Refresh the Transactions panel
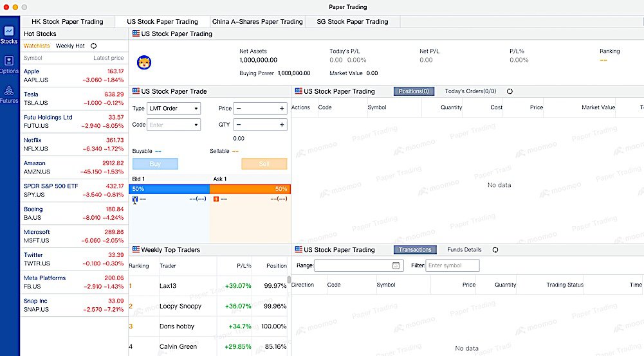This screenshot has width=644, height=356. 495,250
